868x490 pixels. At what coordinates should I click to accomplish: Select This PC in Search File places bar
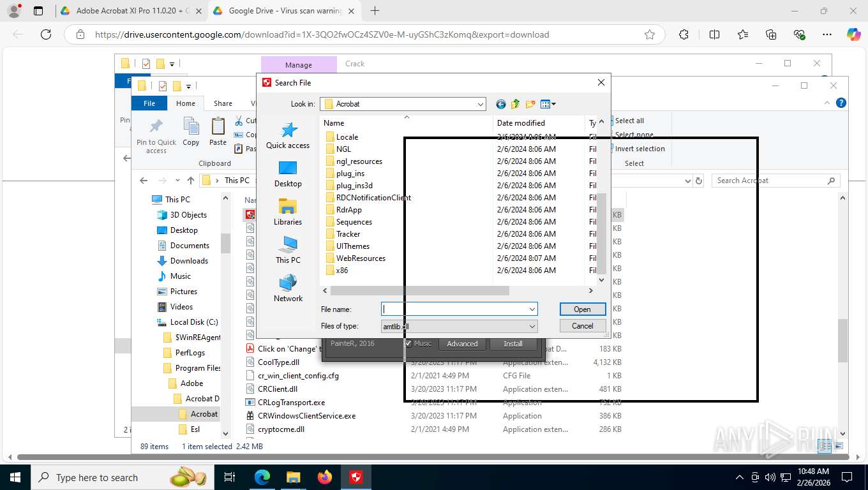(x=288, y=251)
